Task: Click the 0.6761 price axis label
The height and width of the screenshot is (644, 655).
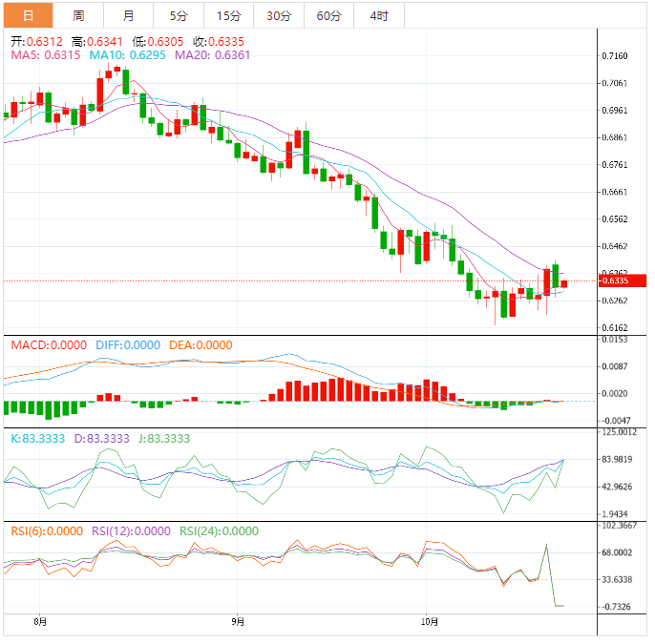Action: (x=615, y=164)
